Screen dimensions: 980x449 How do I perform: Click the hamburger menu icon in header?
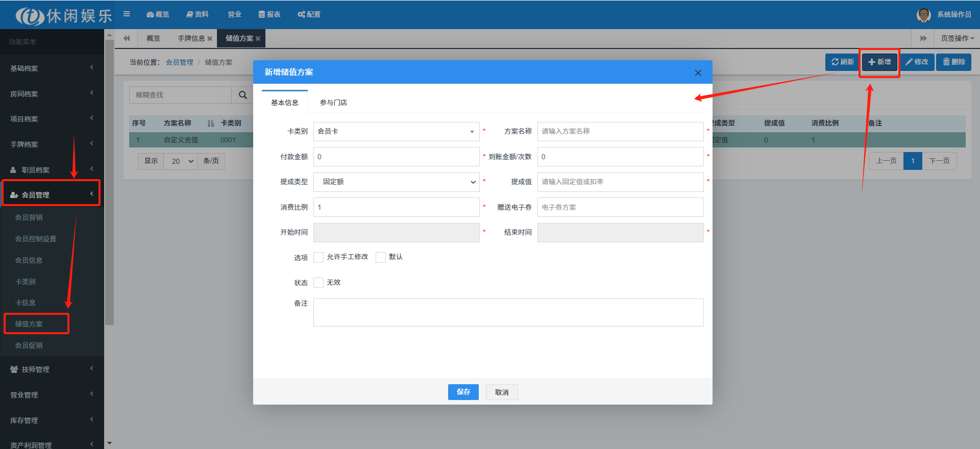[x=127, y=14]
